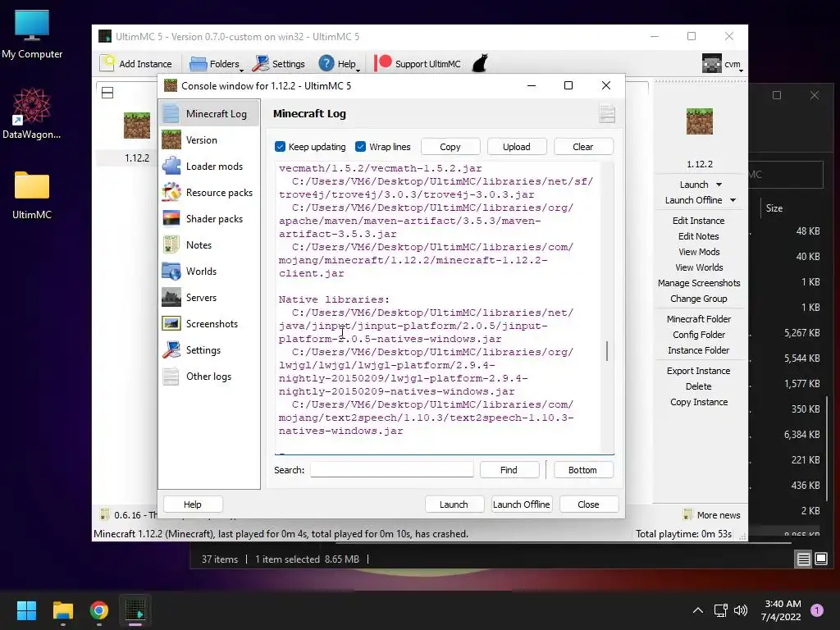Click the More news button
Screen dimensions: 840x630
[x=712, y=515]
